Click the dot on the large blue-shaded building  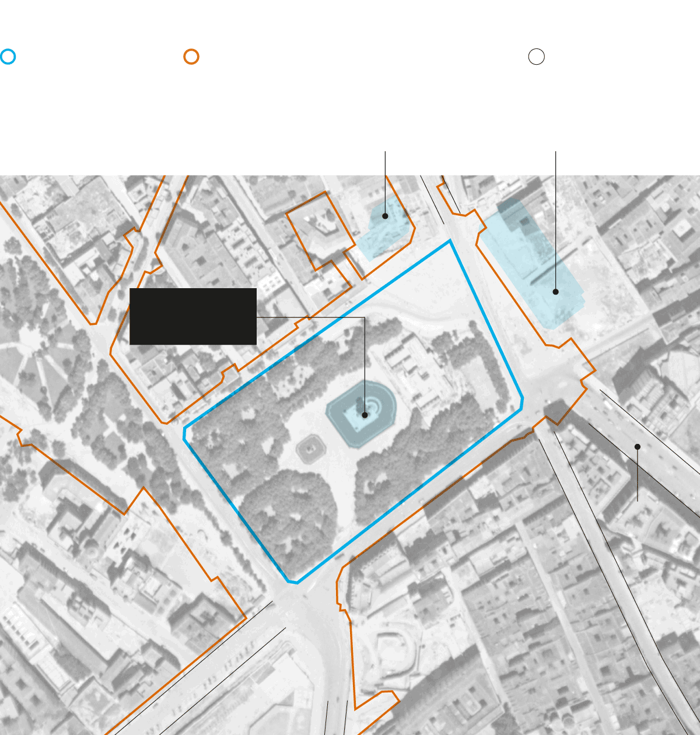point(555,292)
